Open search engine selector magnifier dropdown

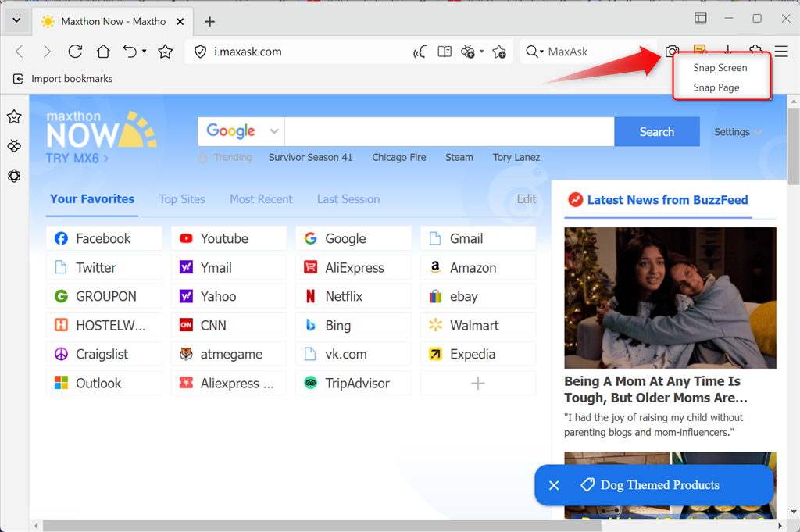click(534, 52)
